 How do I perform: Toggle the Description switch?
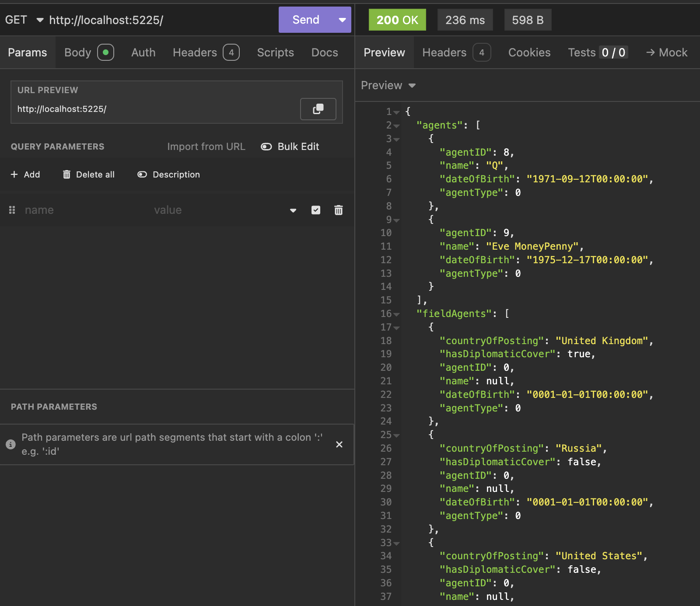tap(142, 174)
